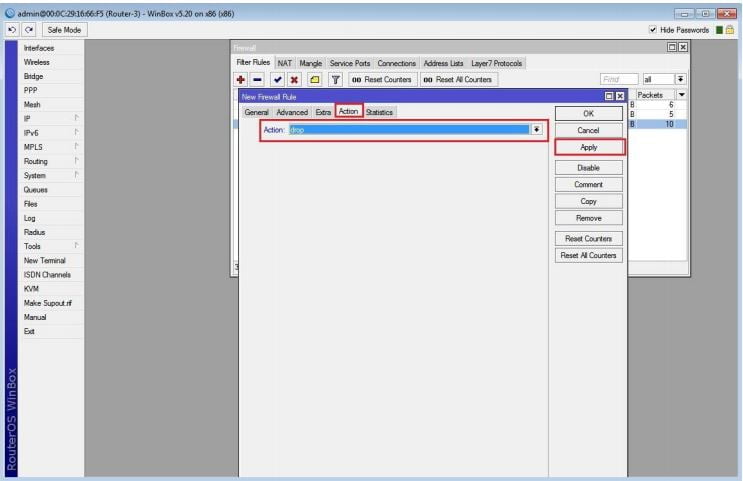Switch to the Advanced tab
This screenshot has width=743, height=481.
click(292, 112)
